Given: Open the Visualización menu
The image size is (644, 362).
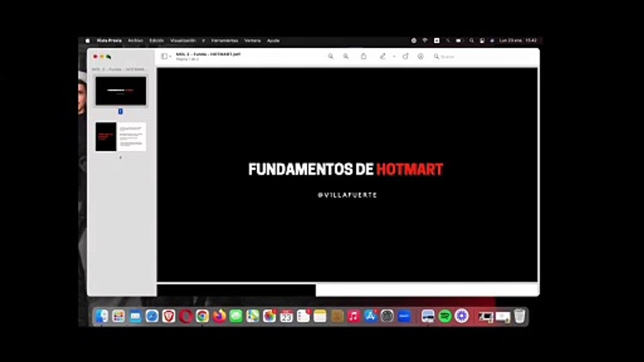Looking at the screenshot, I should tap(183, 40).
